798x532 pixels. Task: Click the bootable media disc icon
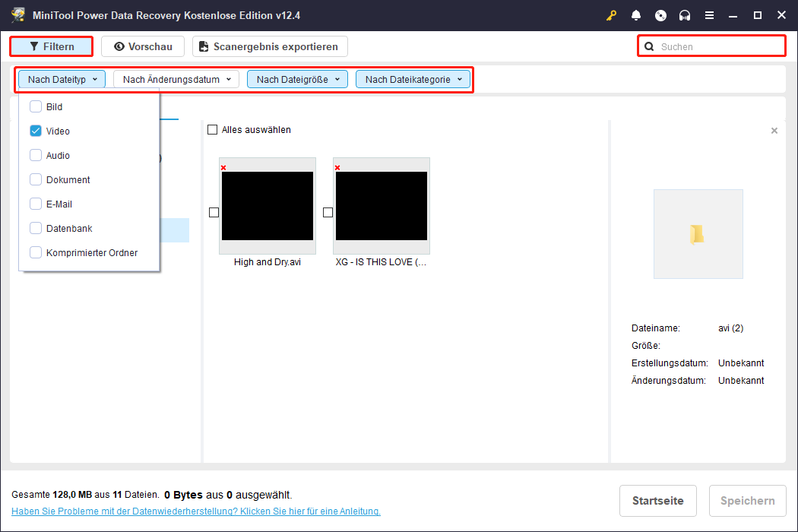660,15
